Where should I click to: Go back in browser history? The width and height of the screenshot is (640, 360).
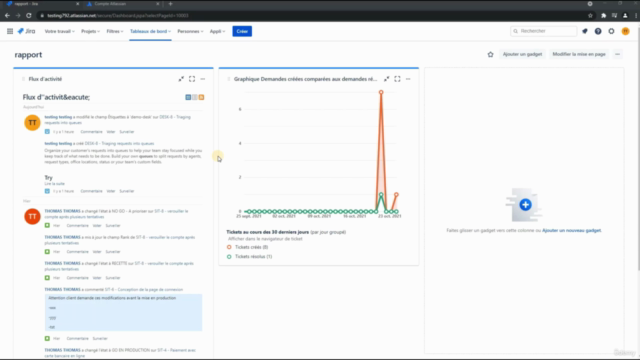coord(7,16)
